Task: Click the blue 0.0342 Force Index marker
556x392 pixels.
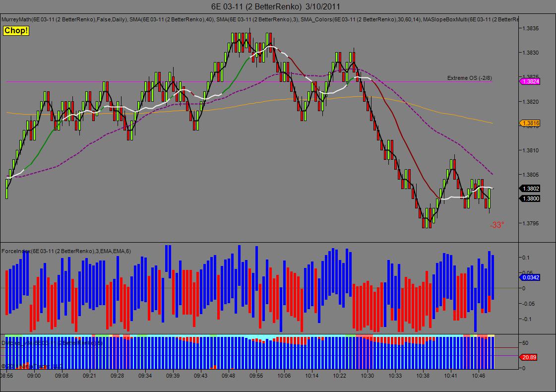Action: [x=530, y=277]
